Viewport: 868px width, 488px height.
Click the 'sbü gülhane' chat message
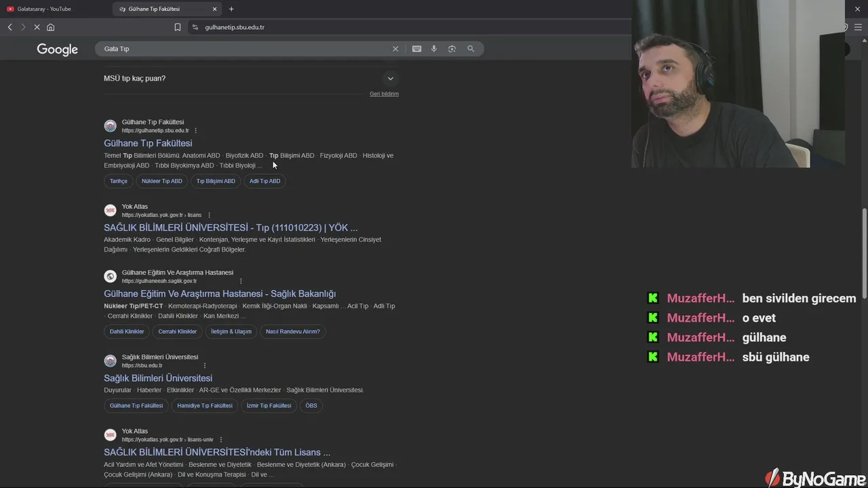776,357
